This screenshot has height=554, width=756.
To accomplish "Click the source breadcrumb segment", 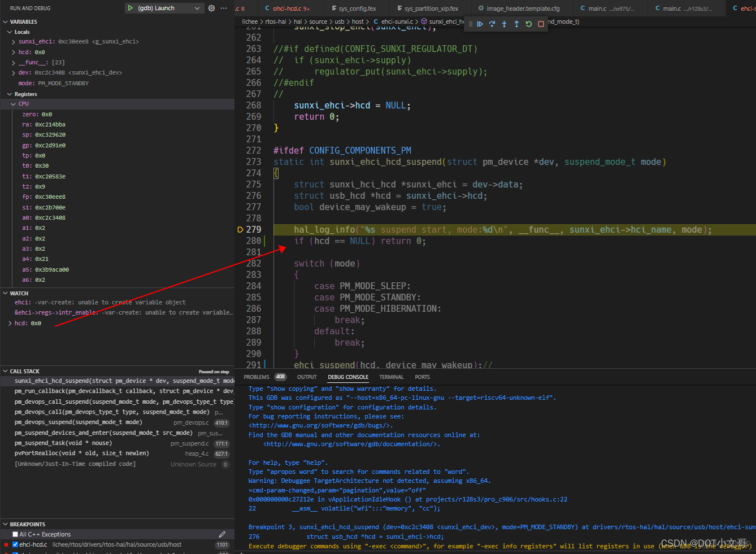I will pyautogui.click(x=318, y=21).
